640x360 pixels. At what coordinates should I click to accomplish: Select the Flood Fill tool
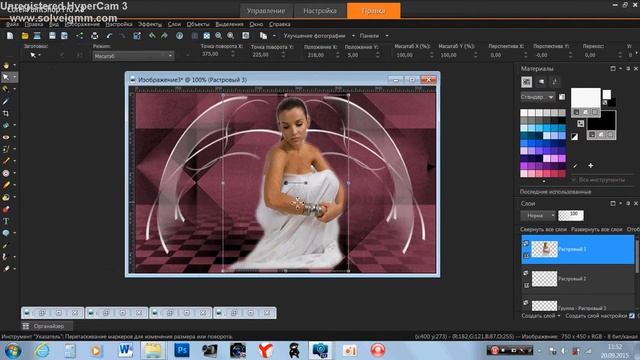pos(6,197)
